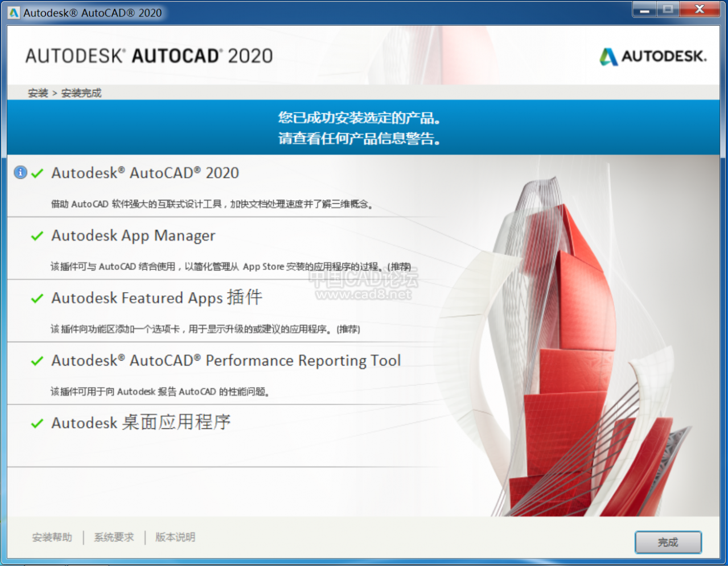Screen dimensions: 728x566
Task: Select the AutoCAD Performance Reporting Tool title
Action: (x=226, y=361)
